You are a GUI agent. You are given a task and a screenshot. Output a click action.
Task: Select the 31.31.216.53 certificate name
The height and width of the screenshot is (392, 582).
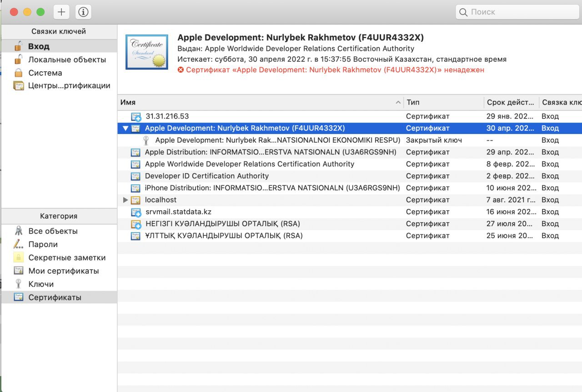point(167,116)
